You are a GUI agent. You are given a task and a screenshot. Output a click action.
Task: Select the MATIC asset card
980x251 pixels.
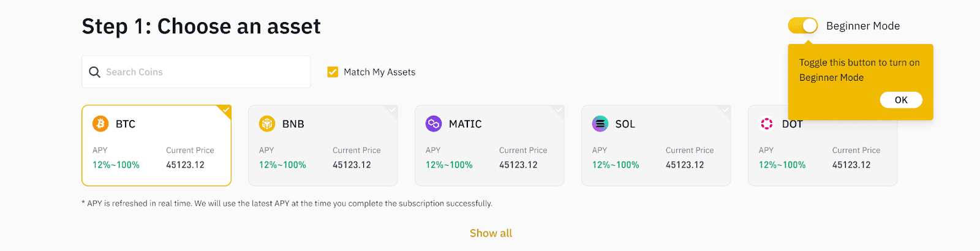point(489,146)
